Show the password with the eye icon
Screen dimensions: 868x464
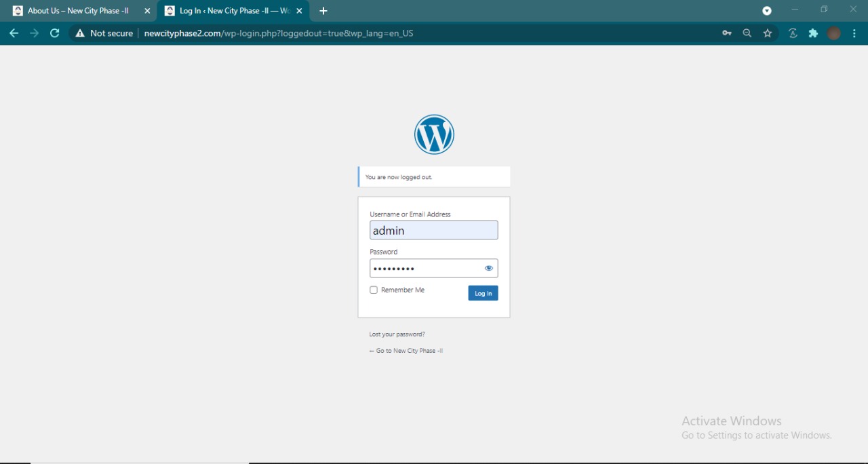(x=489, y=268)
